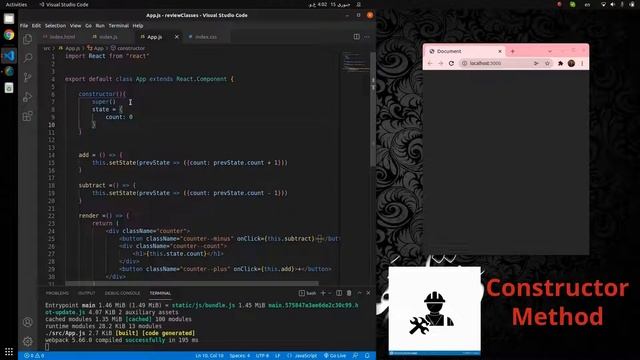Viewport: 640px width, 360px height.
Task: Switch to the index.js editor tab
Action: [x=108, y=37]
